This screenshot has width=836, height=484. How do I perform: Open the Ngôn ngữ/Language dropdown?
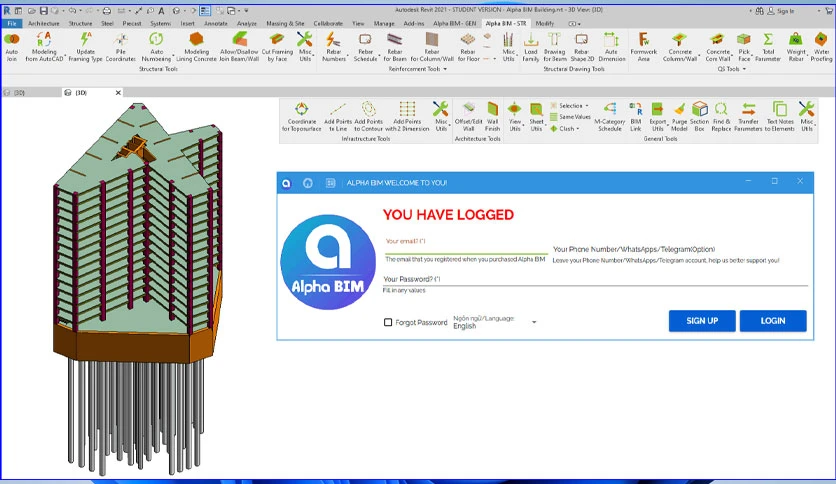pos(494,322)
